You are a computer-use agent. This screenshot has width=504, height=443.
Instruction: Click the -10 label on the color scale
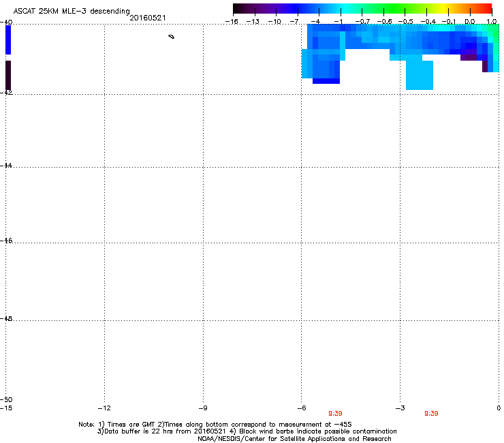[x=274, y=22]
